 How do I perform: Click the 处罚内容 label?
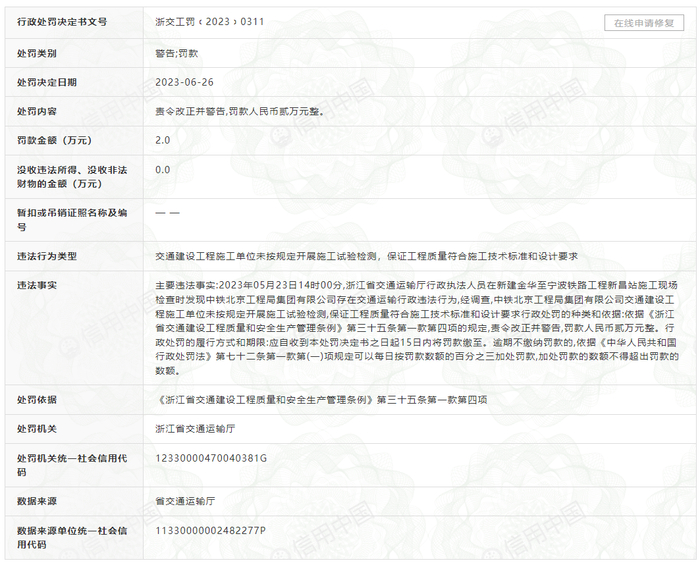[x=37, y=111]
